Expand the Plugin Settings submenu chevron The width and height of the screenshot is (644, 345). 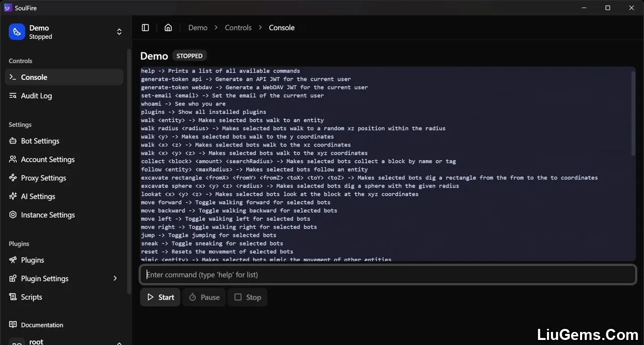[115, 279]
